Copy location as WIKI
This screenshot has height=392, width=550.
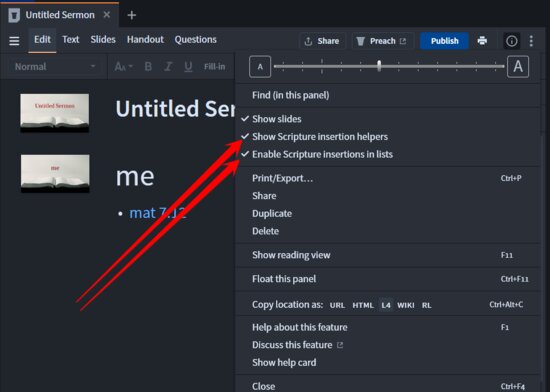coord(406,305)
